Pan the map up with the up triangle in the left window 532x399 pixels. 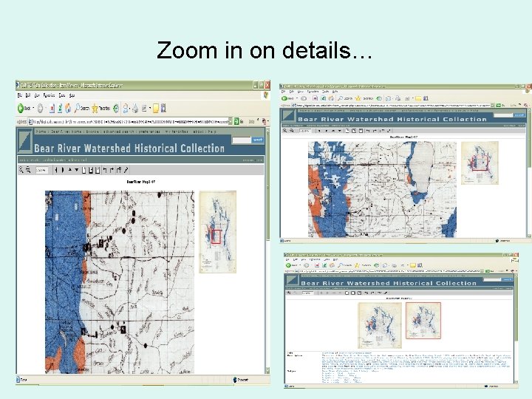tap(70, 170)
